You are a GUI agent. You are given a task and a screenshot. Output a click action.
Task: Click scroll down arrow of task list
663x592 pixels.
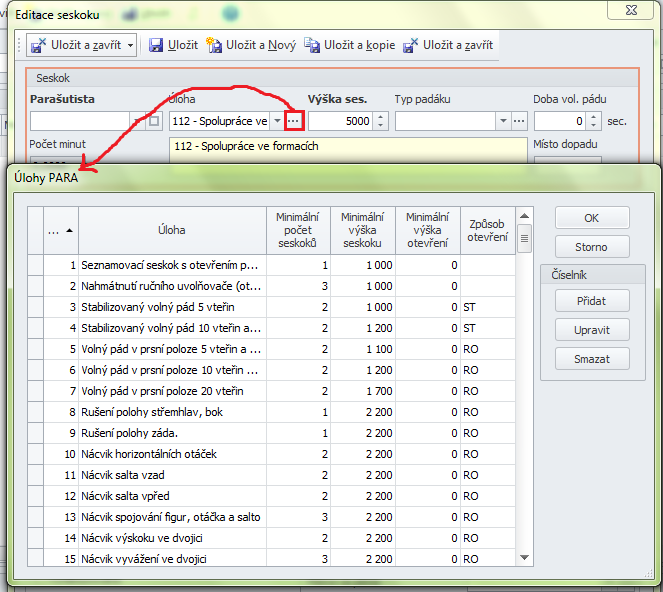click(x=524, y=558)
